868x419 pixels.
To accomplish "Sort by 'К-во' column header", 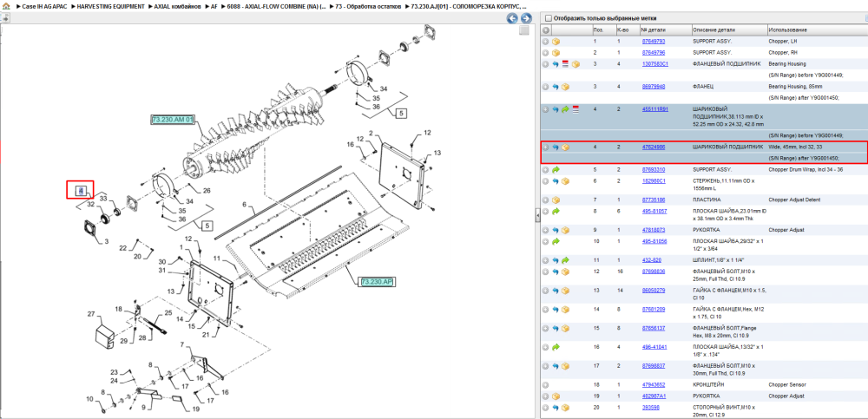I will 622,29.
